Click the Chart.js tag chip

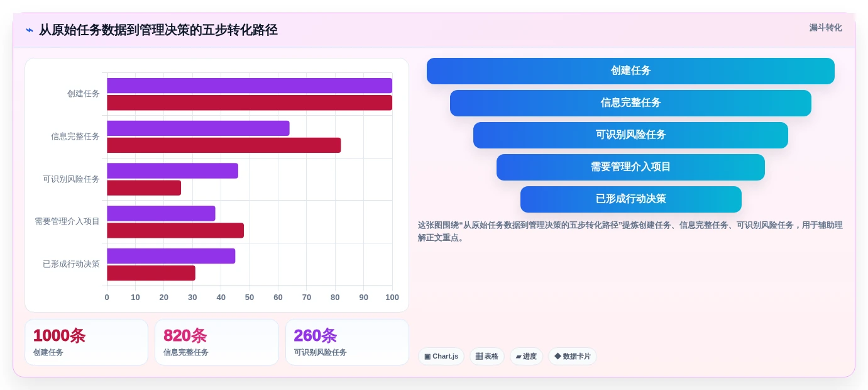tap(441, 357)
